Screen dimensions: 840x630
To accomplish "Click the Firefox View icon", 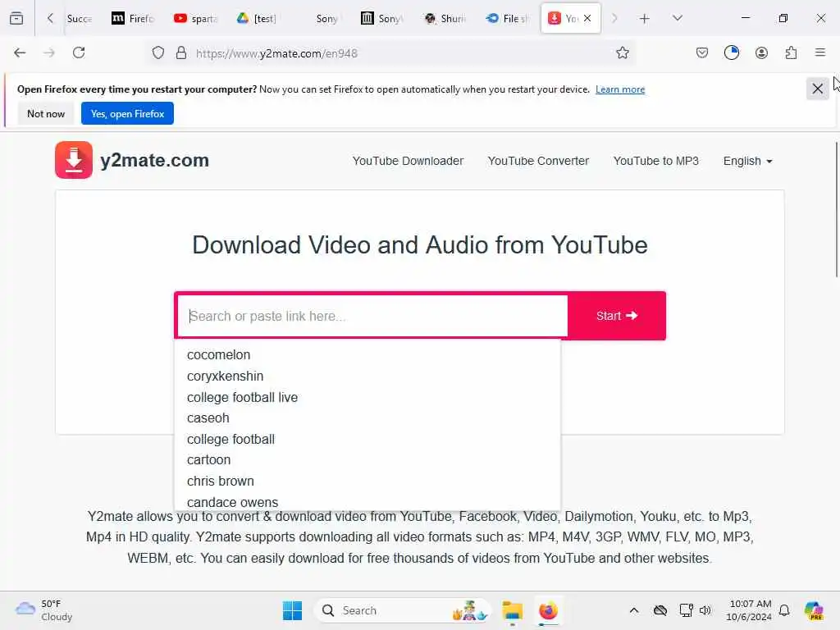I will point(16,18).
